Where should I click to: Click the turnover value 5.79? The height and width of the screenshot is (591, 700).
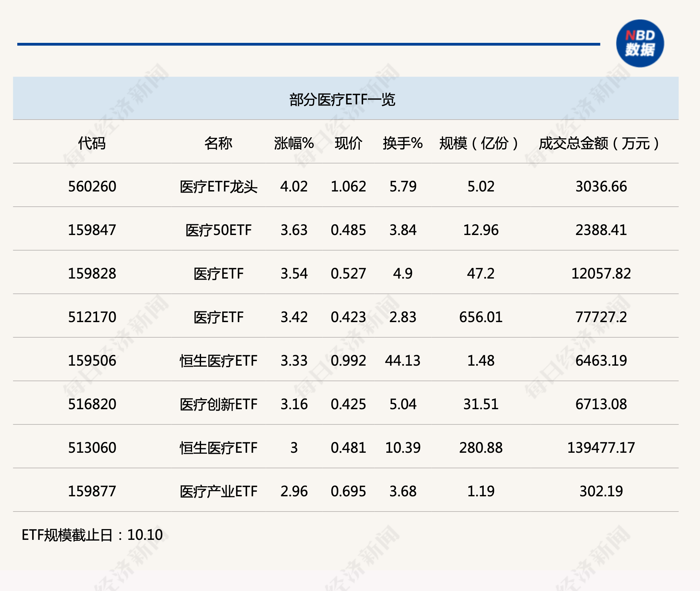point(403,187)
